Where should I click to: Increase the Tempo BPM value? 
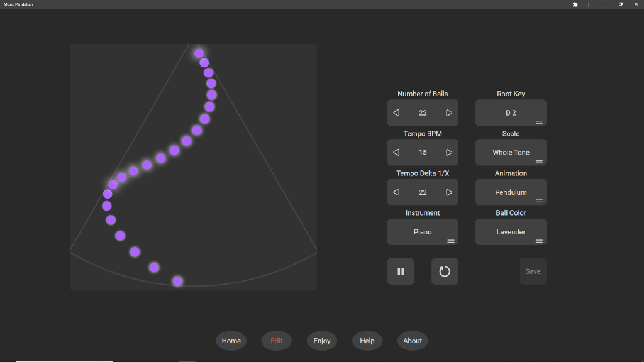449,152
